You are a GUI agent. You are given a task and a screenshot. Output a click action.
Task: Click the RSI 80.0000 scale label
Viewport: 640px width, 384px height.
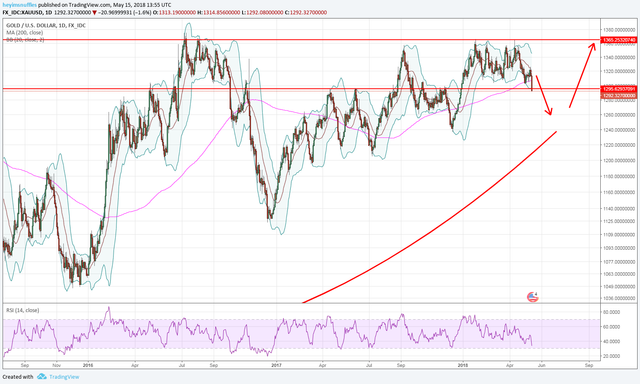click(x=611, y=312)
